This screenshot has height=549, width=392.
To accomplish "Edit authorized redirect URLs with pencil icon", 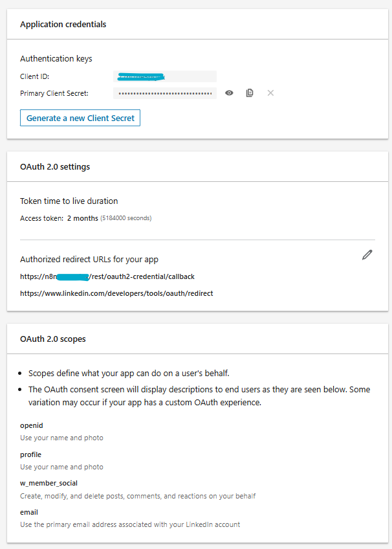I will (367, 255).
